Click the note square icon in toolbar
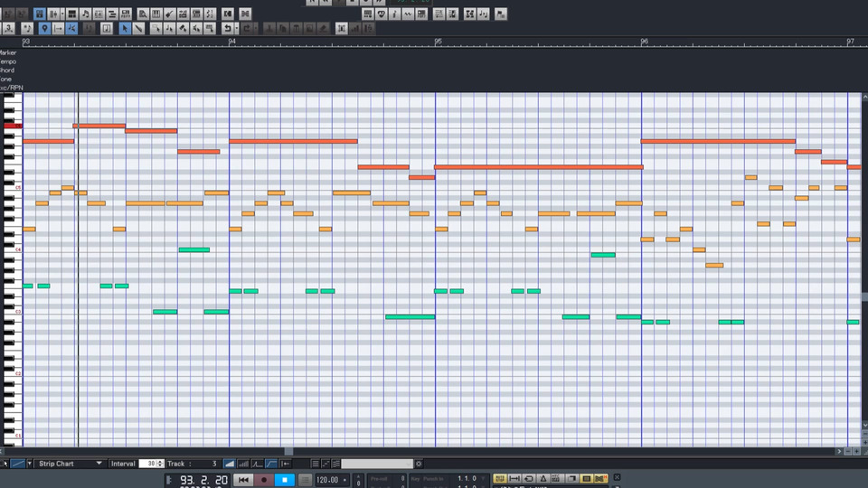This screenshot has width=868, height=488. click(x=107, y=28)
